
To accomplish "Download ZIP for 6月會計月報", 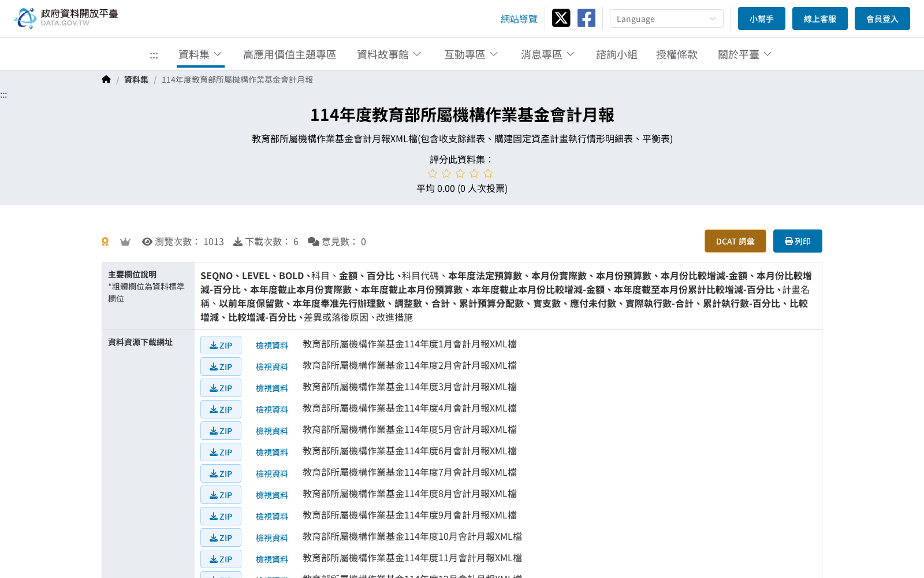I will [x=221, y=452].
